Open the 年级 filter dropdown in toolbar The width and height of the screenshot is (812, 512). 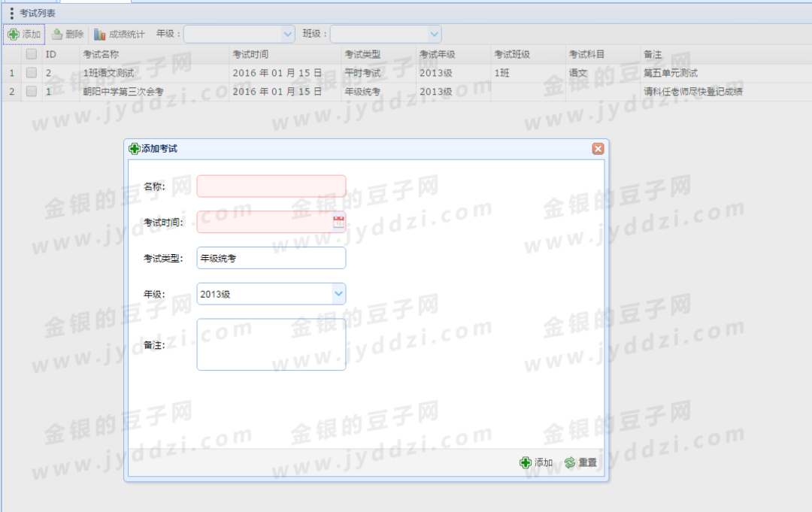pos(288,34)
